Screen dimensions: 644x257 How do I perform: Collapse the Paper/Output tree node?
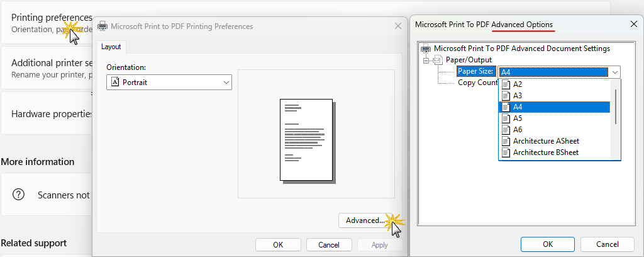(426, 60)
